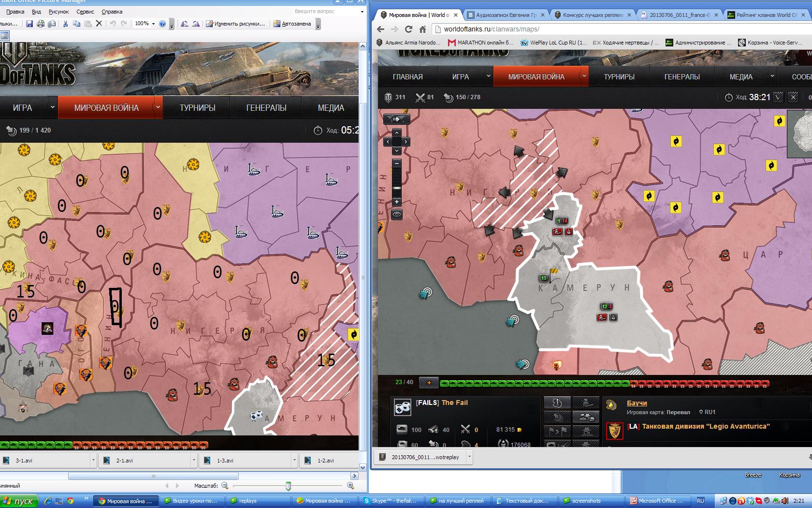This screenshot has width=812, height=508.
Task: Open the ТУРНИРЫ section in Chrome
Action: coord(619,76)
